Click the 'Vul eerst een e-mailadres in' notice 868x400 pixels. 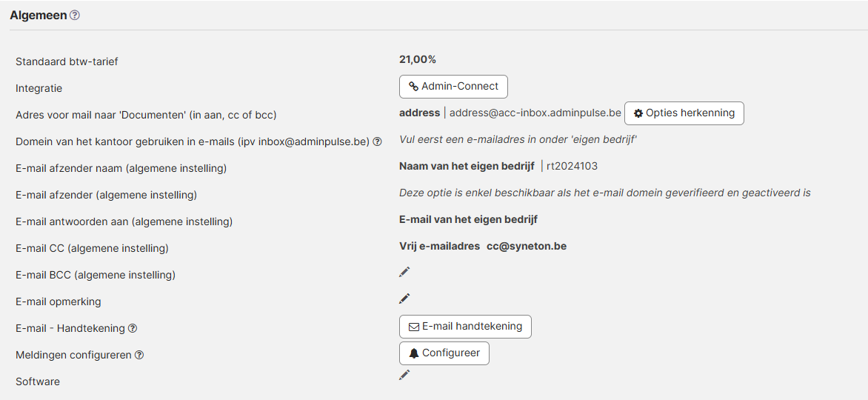(518, 140)
